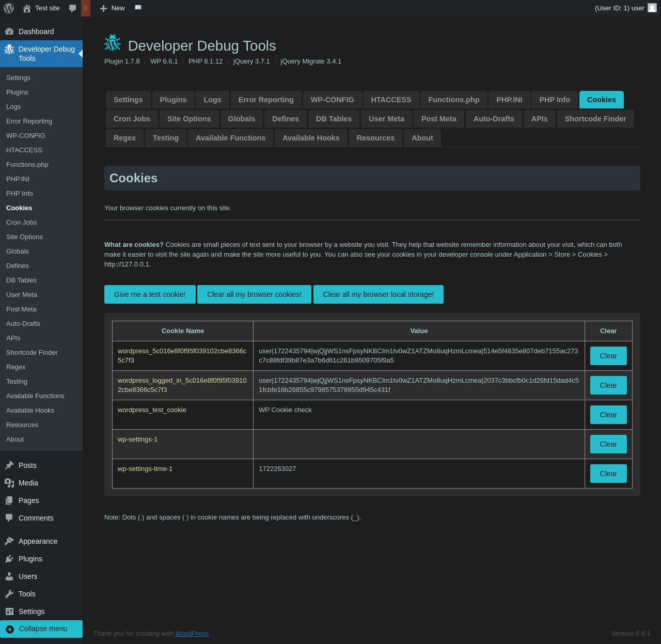661x644 pixels.
Task: Clear the wordpress_test_cookie row
Action: 608,415
